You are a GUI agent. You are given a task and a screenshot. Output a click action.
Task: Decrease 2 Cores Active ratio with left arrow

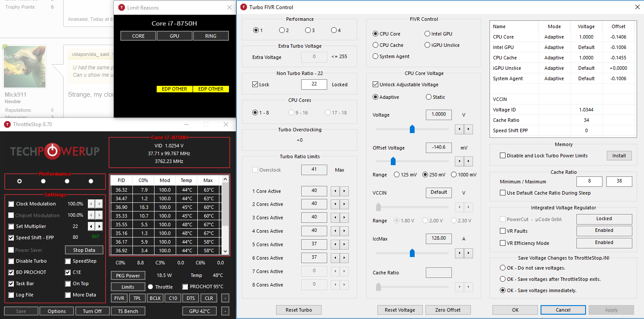[335, 204]
